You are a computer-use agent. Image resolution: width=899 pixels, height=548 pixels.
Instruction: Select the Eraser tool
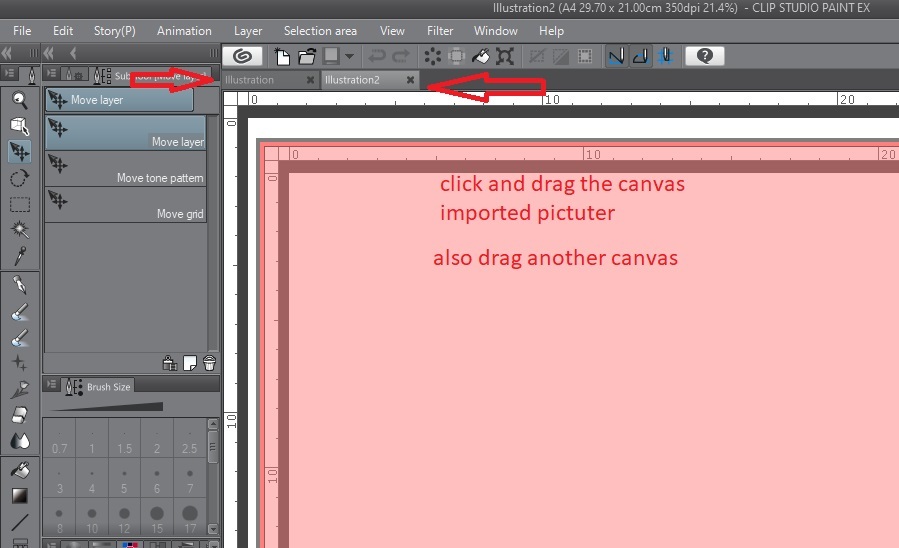[x=19, y=415]
